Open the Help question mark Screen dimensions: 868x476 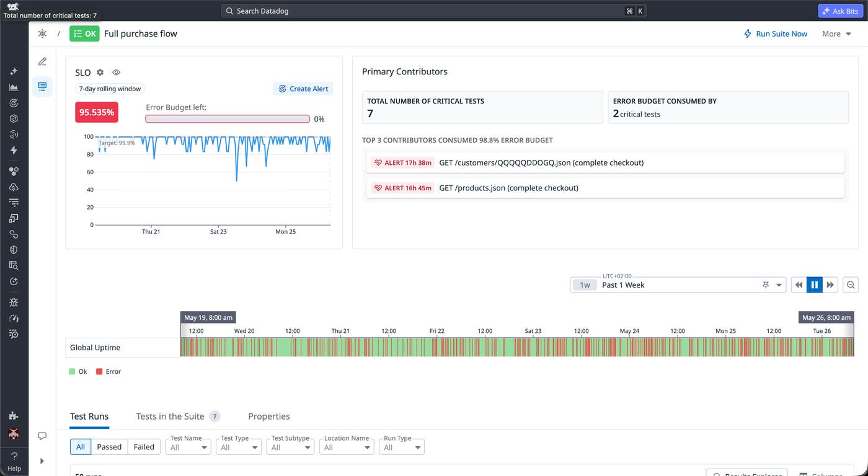pos(14,456)
